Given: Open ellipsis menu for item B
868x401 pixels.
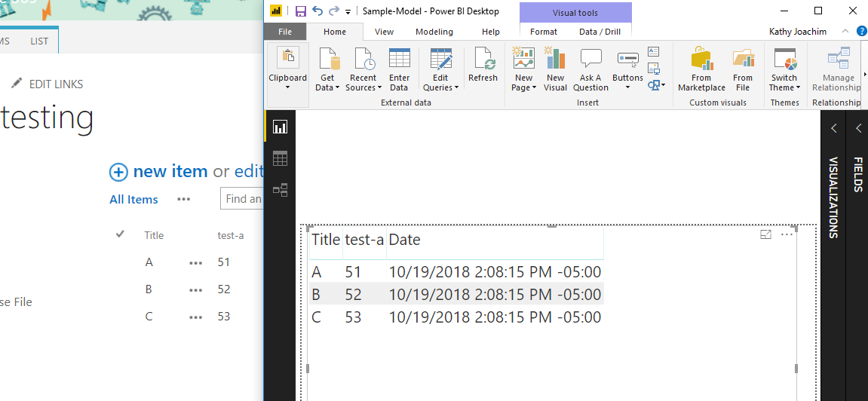Looking at the screenshot, I should [195, 290].
